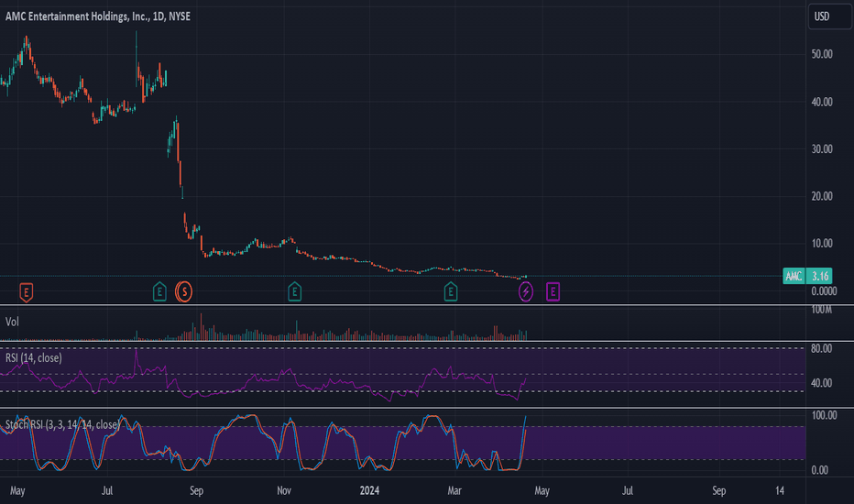Click the AMC 3.16 last price label
Viewport: 854px width, 504px height.
[807, 276]
